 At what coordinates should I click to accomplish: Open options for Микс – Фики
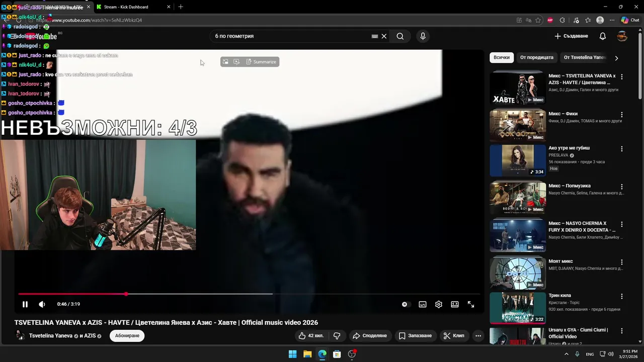tap(622, 115)
